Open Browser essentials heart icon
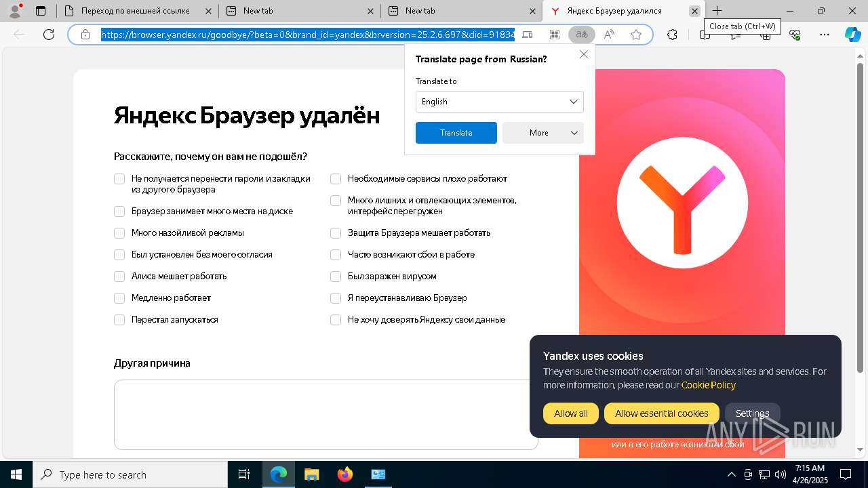The image size is (868, 488). click(x=795, y=35)
